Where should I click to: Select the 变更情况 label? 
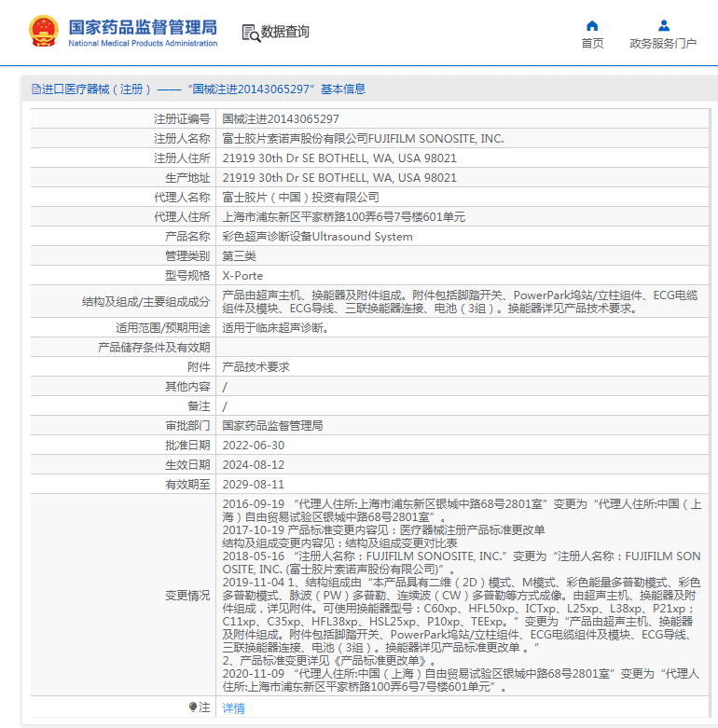pos(187,596)
